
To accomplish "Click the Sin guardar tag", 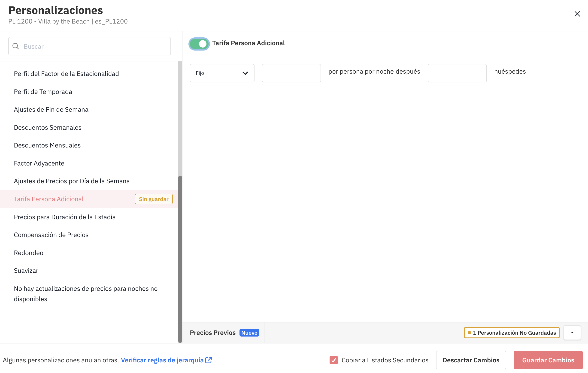I will pos(154,199).
